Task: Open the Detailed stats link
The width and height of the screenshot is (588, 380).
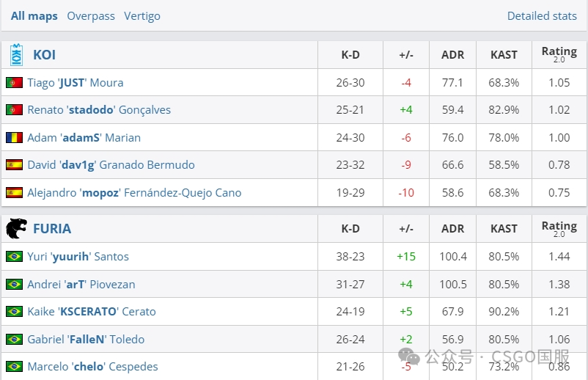Action: click(542, 16)
